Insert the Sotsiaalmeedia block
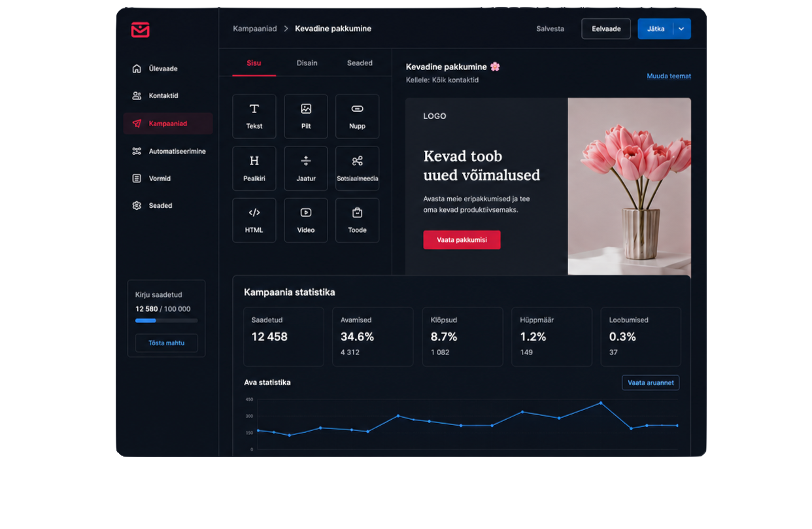Image resolution: width=812 pixels, height=529 pixels. click(x=357, y=169)
